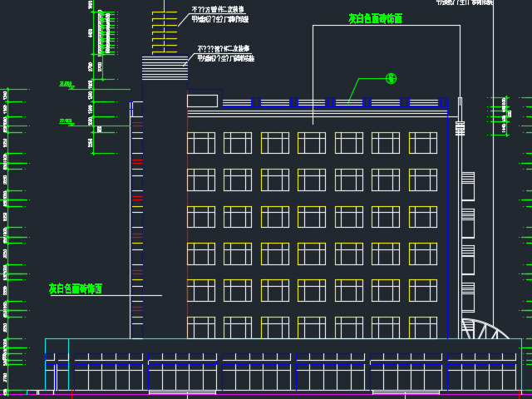The width and height of the screenshot is (532, 399).
Task: Select the cyan podium outline at its left edge
Action: (46, 364)
